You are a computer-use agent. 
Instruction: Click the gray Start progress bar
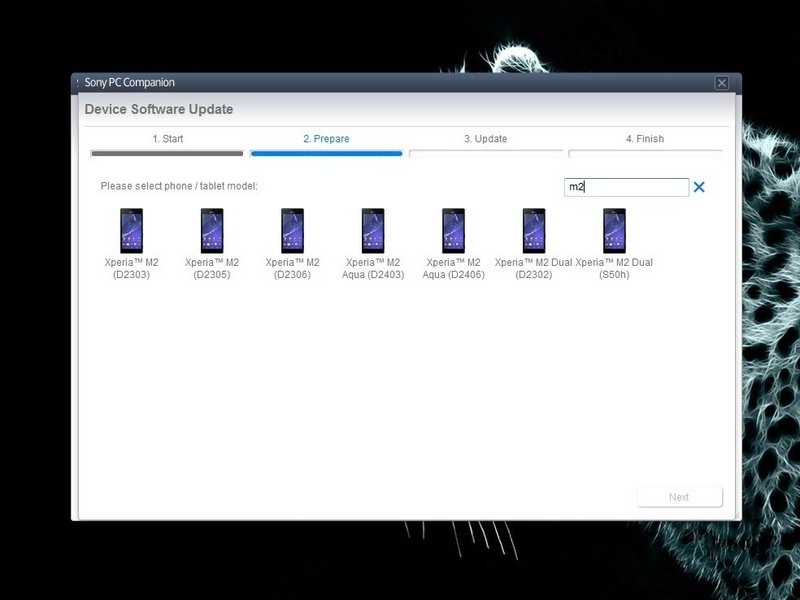pyautogui.click(x=167, y=153)
